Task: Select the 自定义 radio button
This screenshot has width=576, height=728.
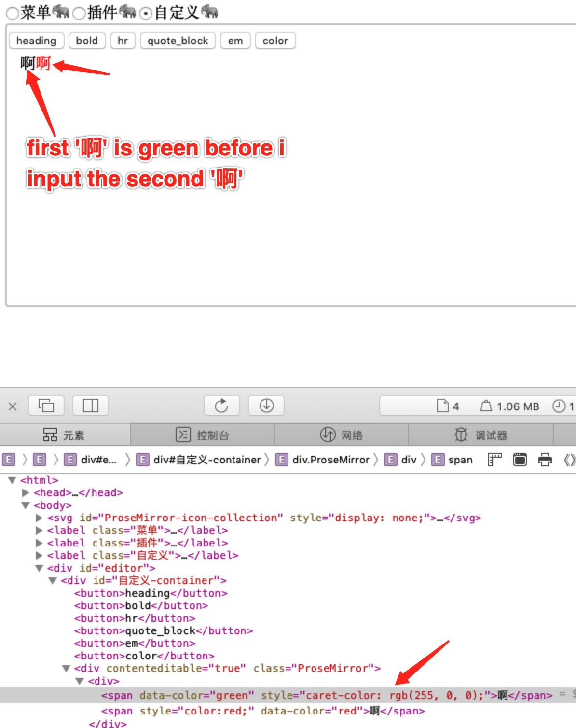Action: click(144, 14)
